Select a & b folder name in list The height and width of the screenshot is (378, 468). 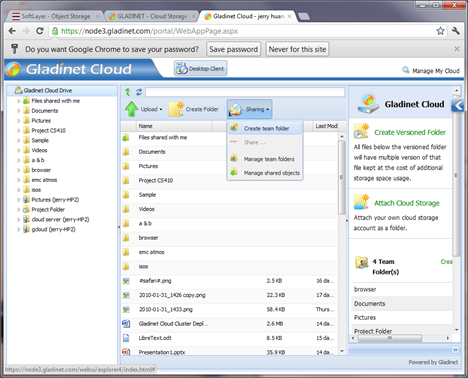click(x=145, y=223)
